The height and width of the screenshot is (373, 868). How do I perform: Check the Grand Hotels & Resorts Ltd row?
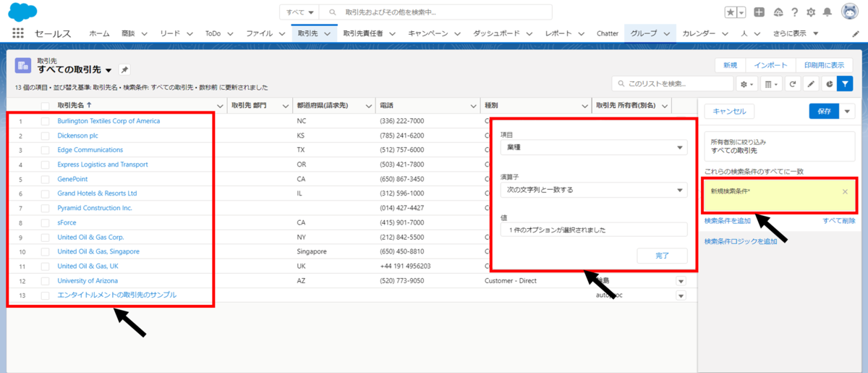tap(46, 193)
